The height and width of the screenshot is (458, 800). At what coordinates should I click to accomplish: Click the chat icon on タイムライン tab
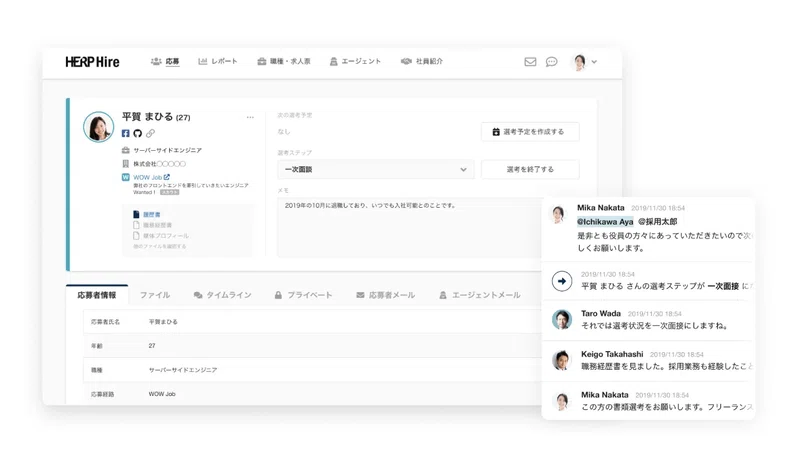(198, 295)
